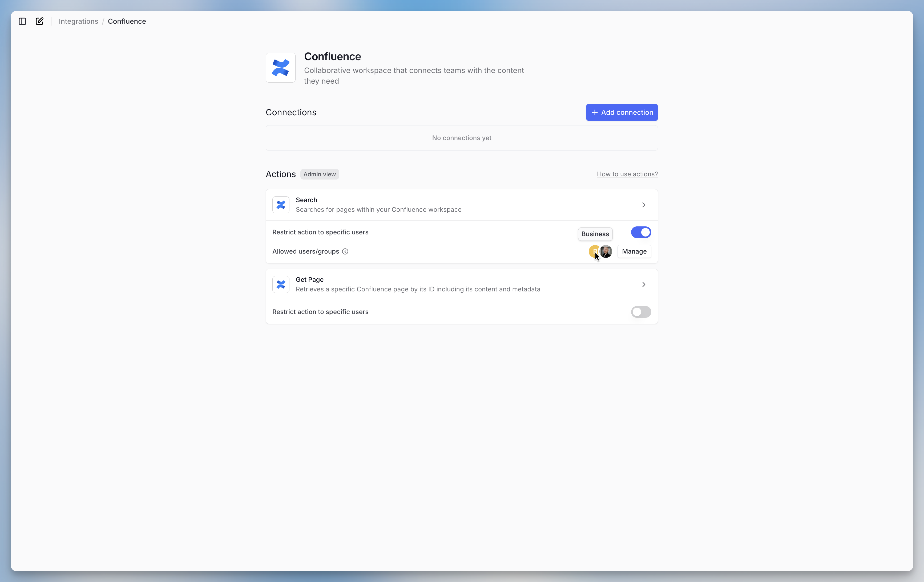Click the Connections section heading
Screen dimensions: 924x582
[x=291, y=112]
